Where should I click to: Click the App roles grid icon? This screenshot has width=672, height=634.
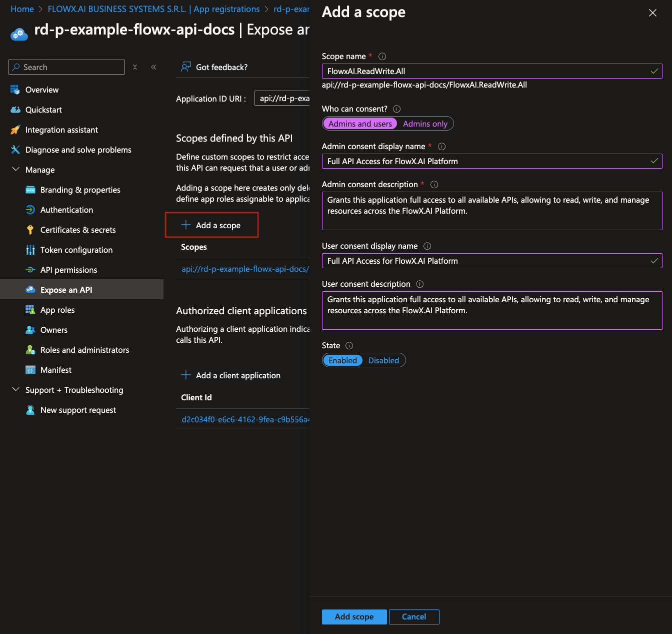pyautogui.click(x=30, y=310)
